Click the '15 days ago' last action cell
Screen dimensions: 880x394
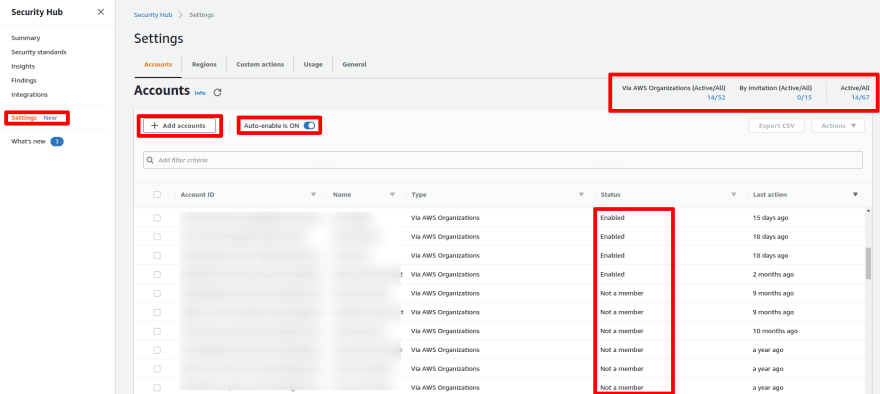771,217
